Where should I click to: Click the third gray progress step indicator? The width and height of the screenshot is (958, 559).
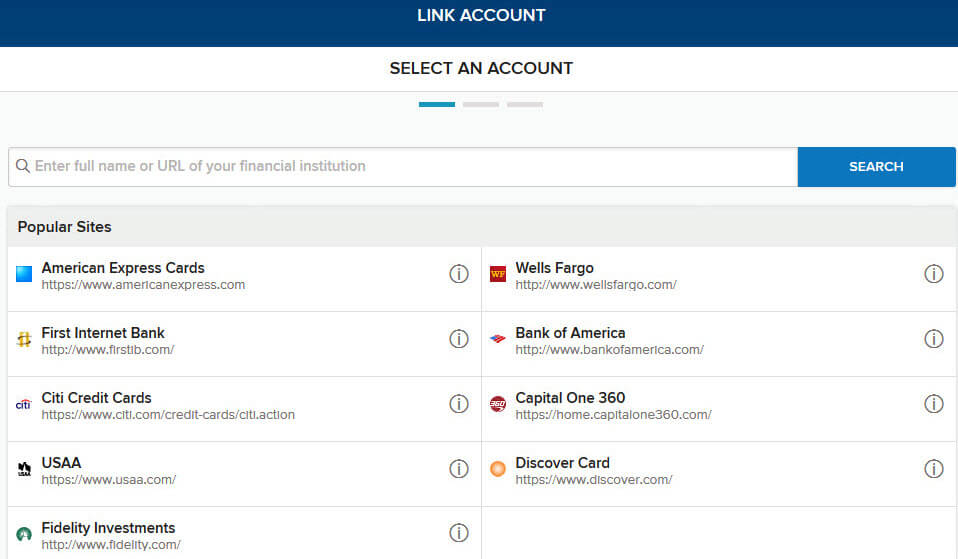(x=525, y=104)
